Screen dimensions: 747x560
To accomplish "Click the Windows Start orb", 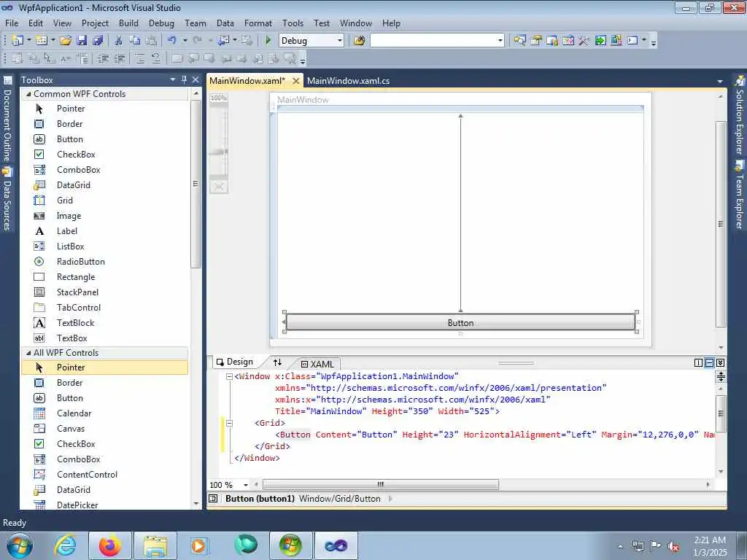I will coord(20,545).
